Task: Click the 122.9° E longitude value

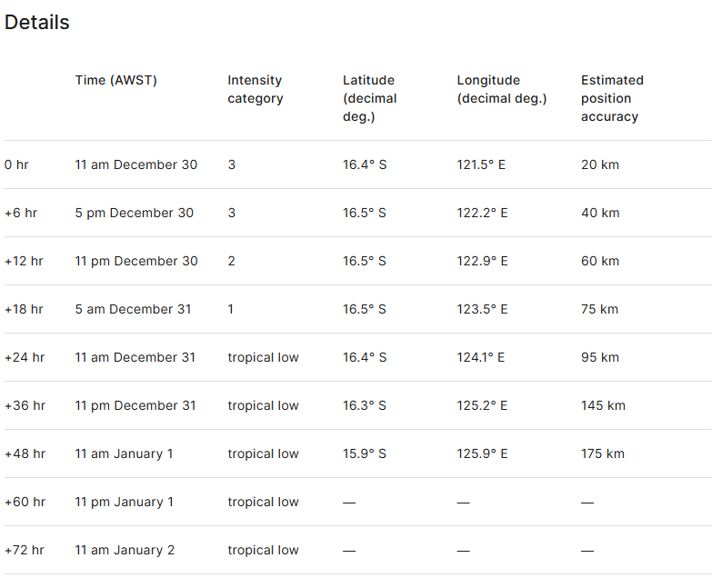Action: (482, 261)
